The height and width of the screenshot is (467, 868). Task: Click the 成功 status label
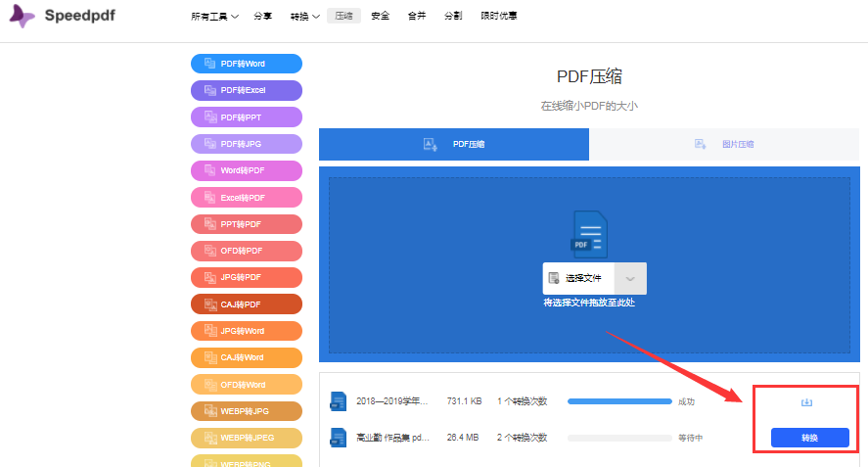tap(686, 401)
